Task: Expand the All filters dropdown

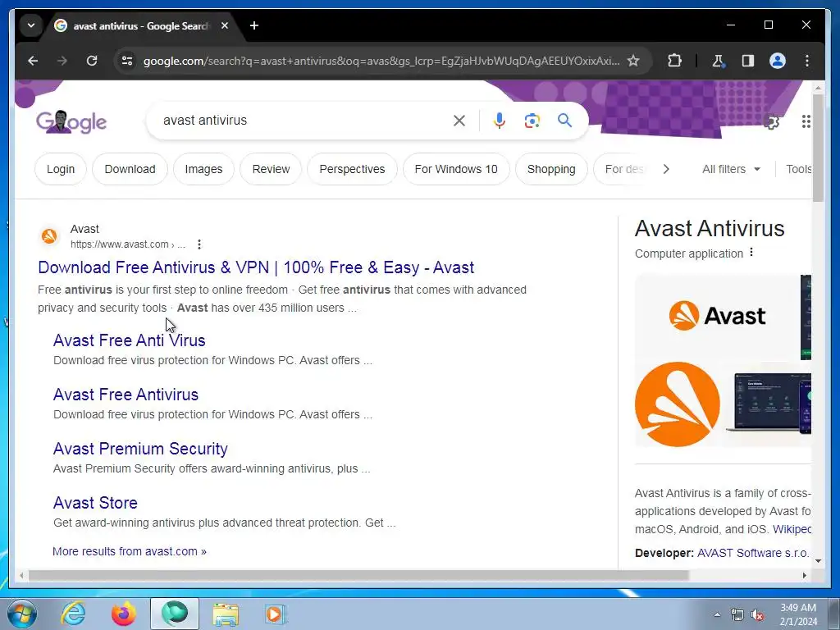Action: coord(731,169)
